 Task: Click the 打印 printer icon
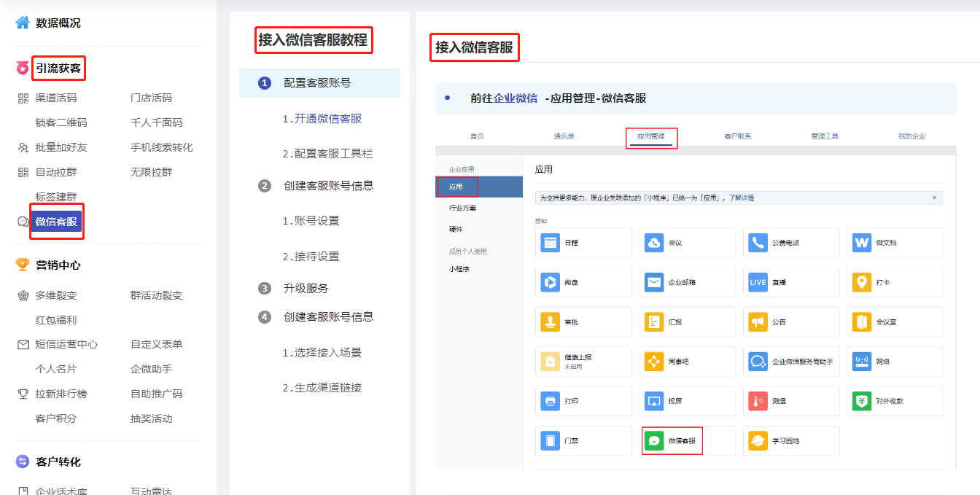tap(550, 401)
